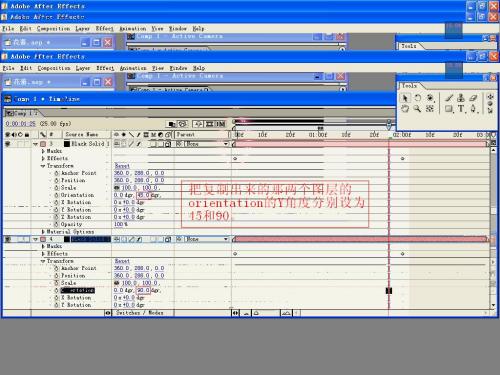This screenshot has height=375, width=500.
Task: Click the shy switch on layer 3
Action: point(117,144)
